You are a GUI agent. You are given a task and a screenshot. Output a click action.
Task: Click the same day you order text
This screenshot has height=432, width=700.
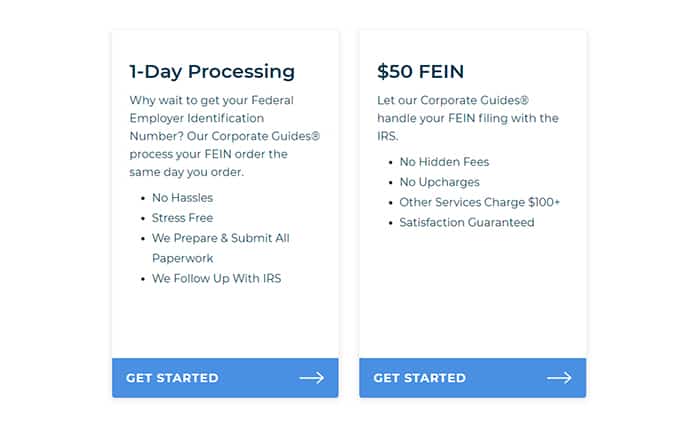point(187,172)
